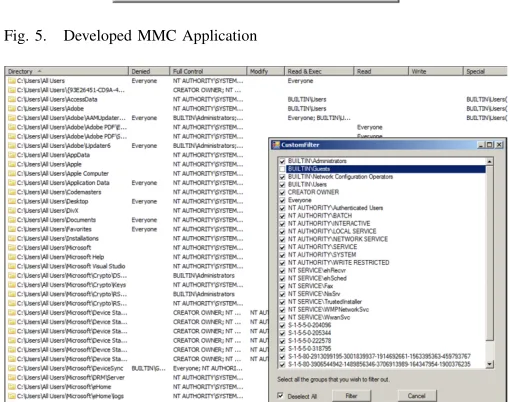Image resolution: width=510 pixels, height=402 pixels.
Task: Click the CustomFilter window title icon
Action: pos(276,145)
